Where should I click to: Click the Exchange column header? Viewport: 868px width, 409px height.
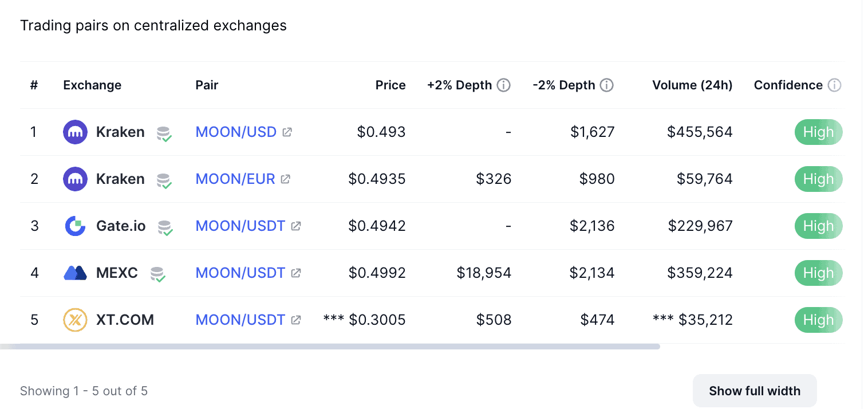click(92, 85)
